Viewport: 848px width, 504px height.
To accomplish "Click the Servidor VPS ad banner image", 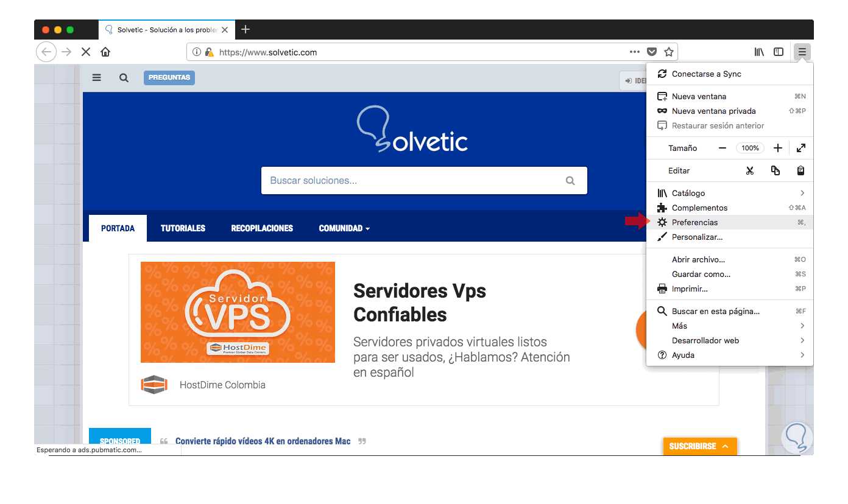I will pyautogui.click(x=238, y=312).
